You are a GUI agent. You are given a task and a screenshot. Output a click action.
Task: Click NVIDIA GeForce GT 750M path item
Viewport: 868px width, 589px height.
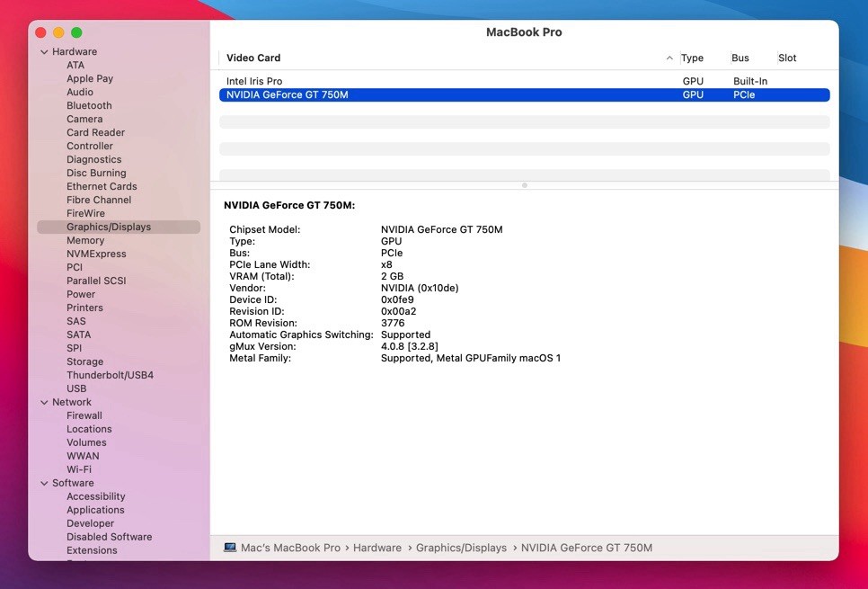(x=586, y=548)
